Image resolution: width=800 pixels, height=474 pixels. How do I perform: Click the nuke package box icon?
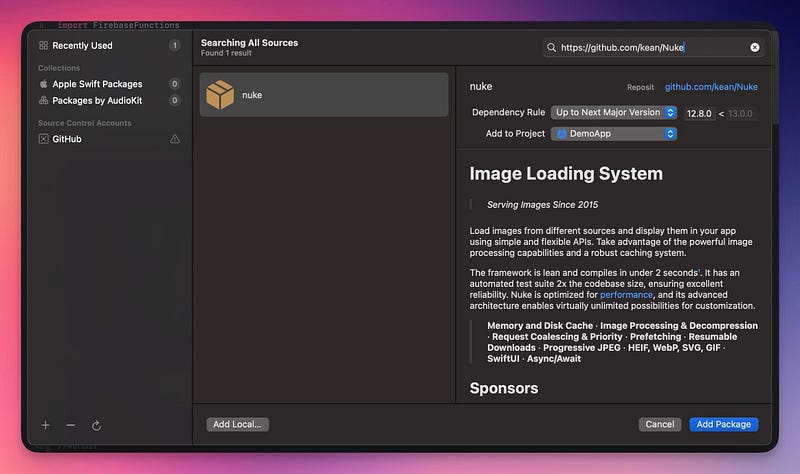point(220,94)
